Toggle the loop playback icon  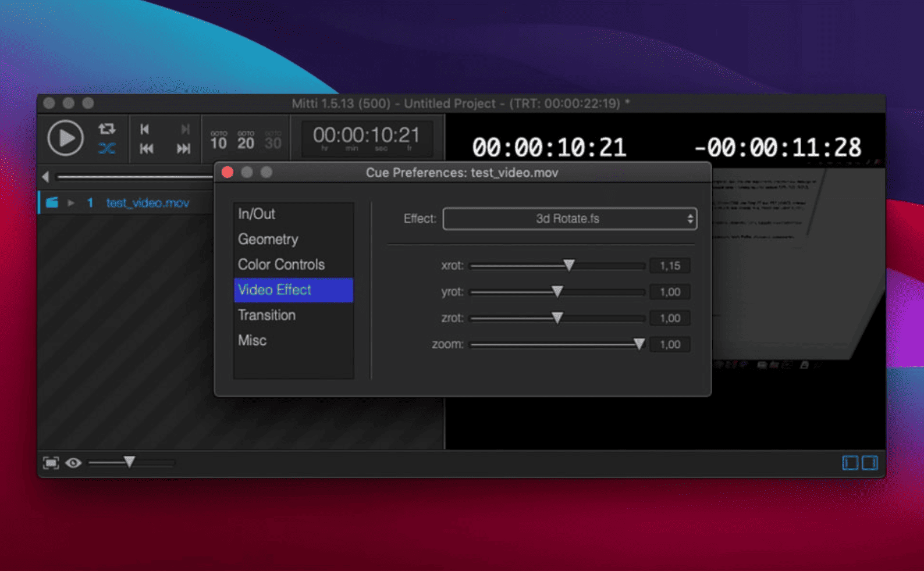coord(107,129)
